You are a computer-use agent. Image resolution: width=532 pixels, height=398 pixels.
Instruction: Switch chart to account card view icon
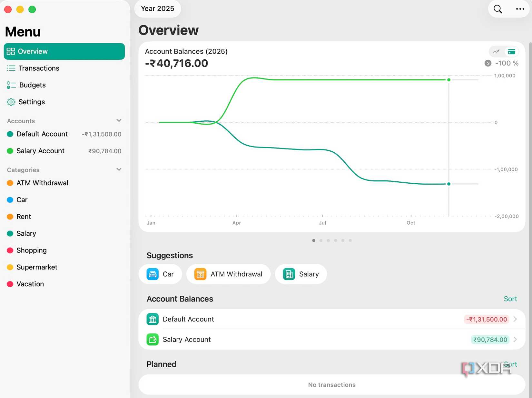(511, 52)
